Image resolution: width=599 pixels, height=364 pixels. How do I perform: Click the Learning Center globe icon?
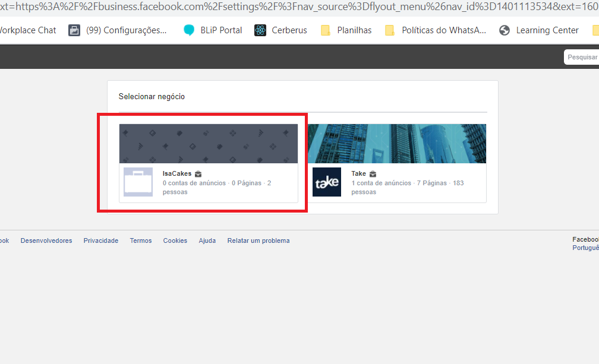point(505,30)
